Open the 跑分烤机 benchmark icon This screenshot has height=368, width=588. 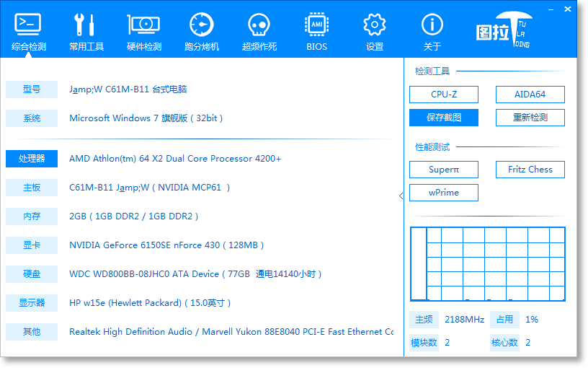(201, 25)
